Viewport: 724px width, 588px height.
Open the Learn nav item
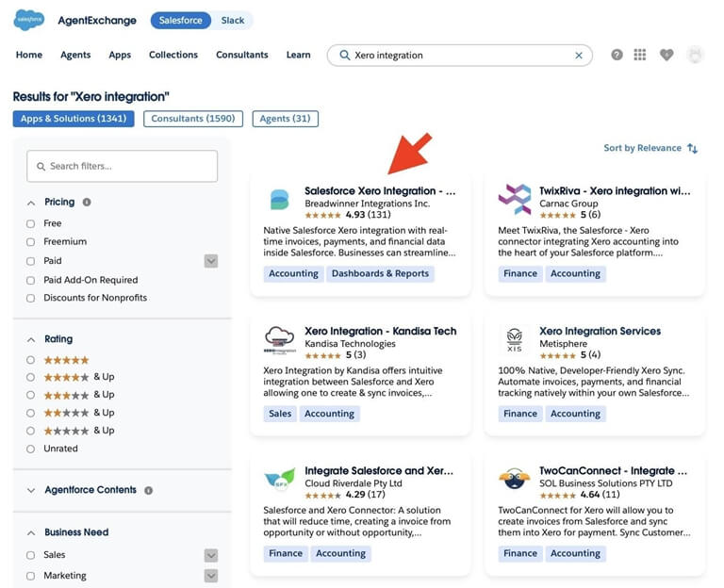coord(298,55)
